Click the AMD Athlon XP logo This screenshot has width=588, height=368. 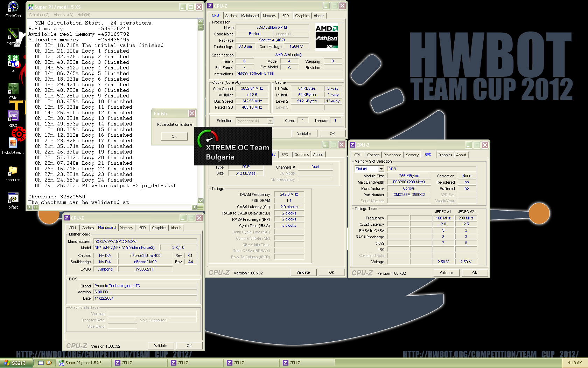pyautogui.click(x=327, y=38)
